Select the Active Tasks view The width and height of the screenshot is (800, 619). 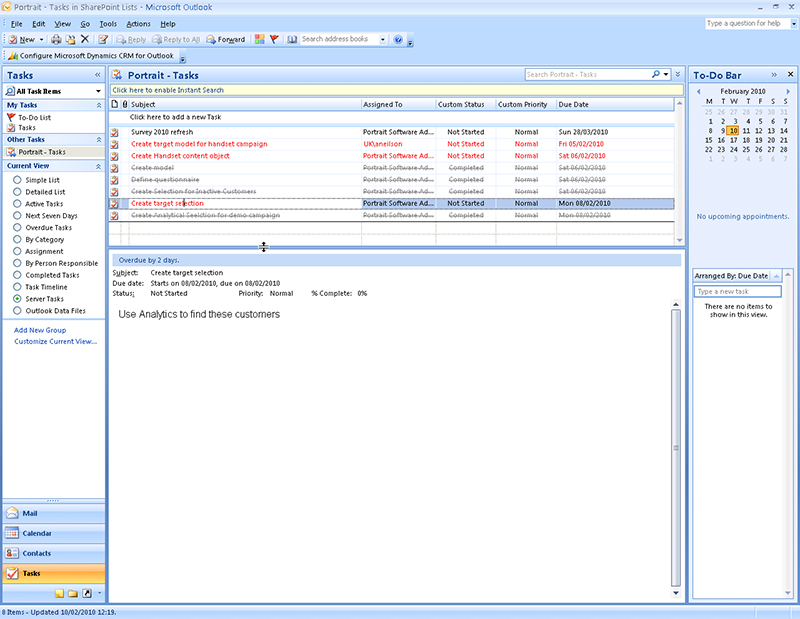point(38,204)
